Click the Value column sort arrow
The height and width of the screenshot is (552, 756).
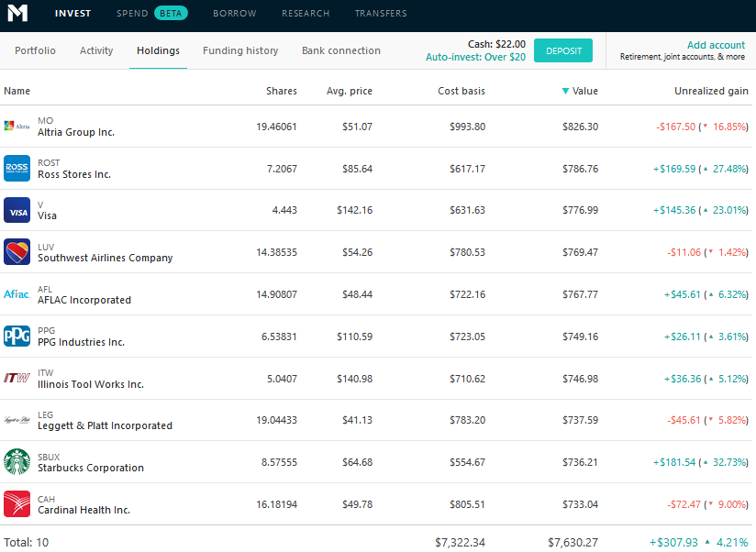coord(565,91)
